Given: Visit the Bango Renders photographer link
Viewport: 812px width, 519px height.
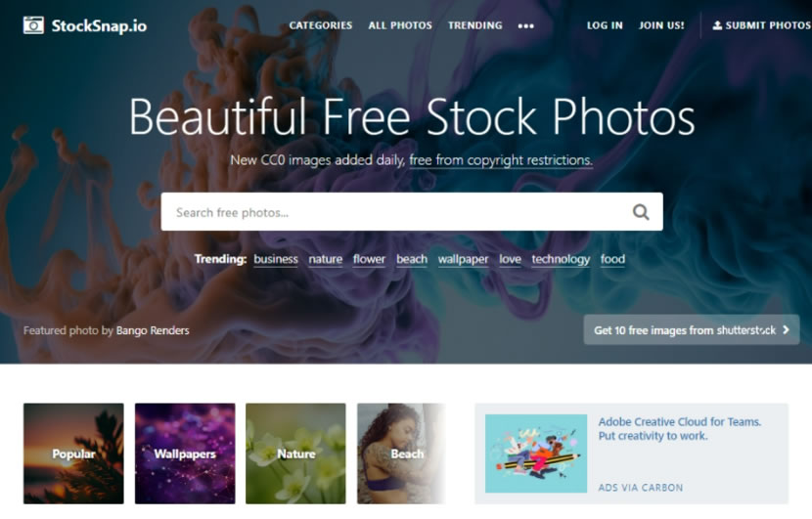Looking at the screenshot, I should 153,330.
